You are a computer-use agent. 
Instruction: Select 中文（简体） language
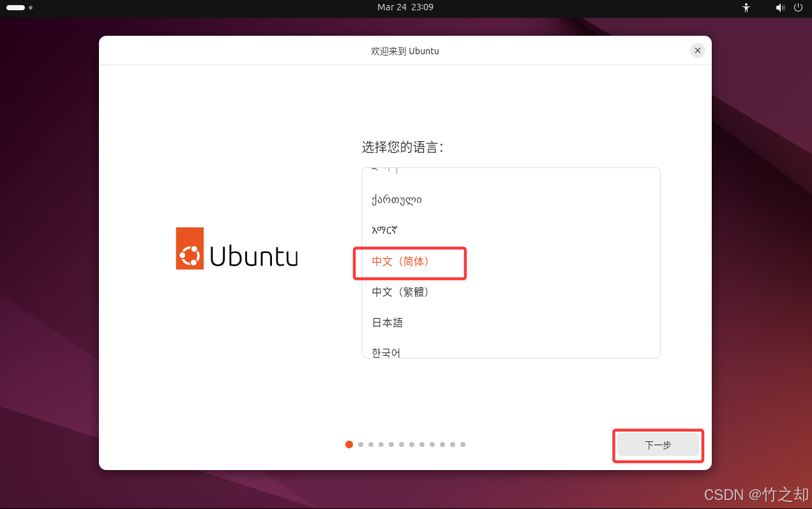[x=511, y=261]
